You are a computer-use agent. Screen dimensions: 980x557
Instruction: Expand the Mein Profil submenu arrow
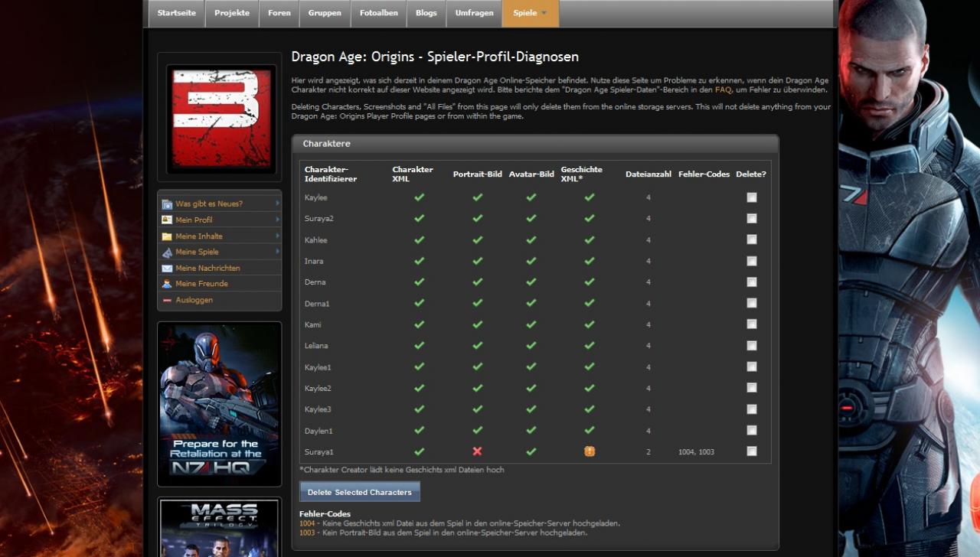click(277, 220)
